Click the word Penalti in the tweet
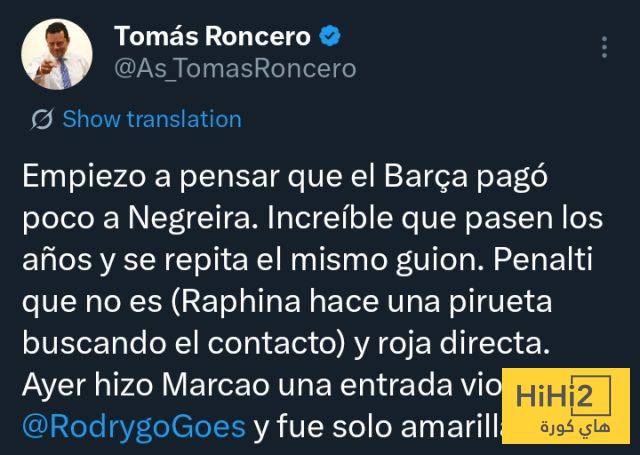640x455 pixels. point(564,263)
